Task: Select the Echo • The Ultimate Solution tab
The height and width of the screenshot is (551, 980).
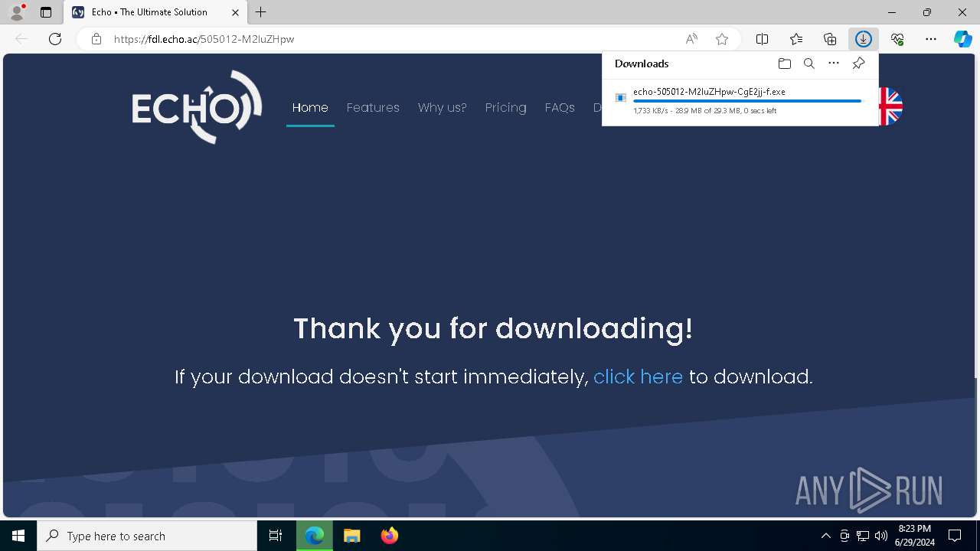Action: [155, 12]
